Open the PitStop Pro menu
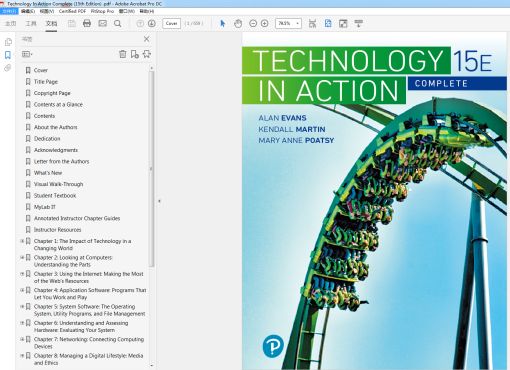 (102, 11)
